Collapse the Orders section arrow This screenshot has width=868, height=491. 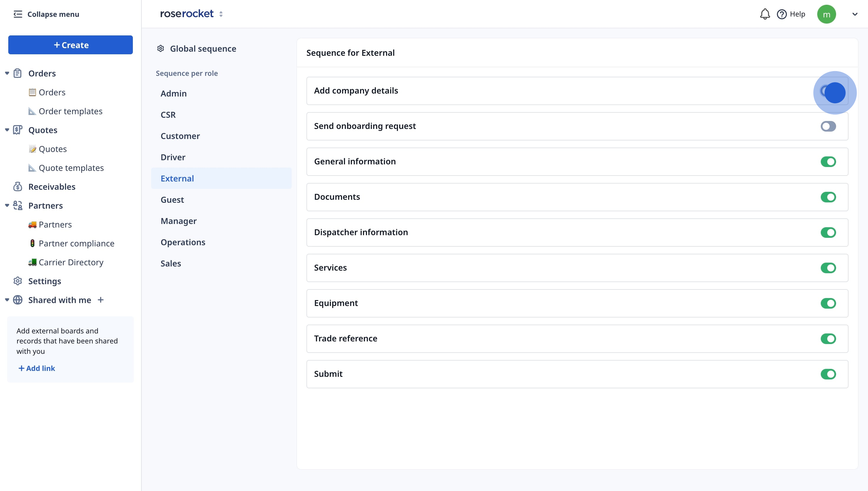(7, 73)
